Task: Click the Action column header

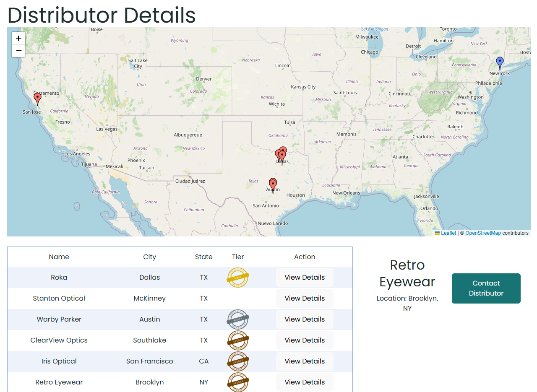Action: click(305, 257)
